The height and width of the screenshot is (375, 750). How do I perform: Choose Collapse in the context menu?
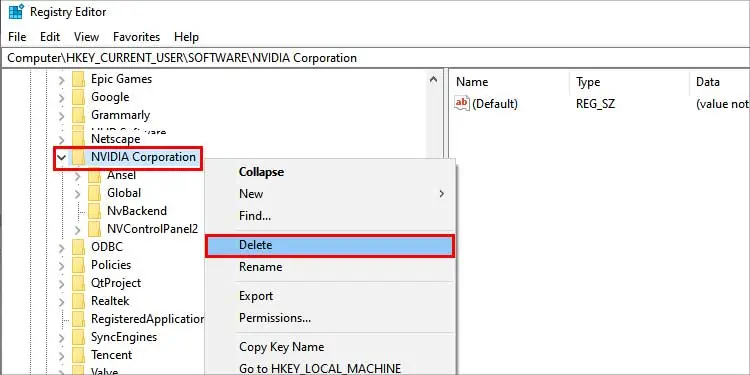point(330,172)
